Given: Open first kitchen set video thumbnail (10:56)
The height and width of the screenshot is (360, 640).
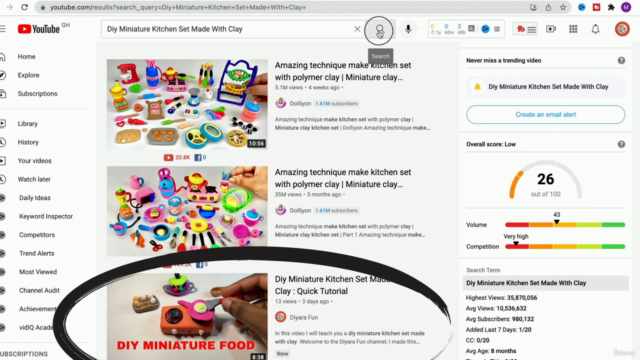Looking at the screenshot, I should (187, 104).
